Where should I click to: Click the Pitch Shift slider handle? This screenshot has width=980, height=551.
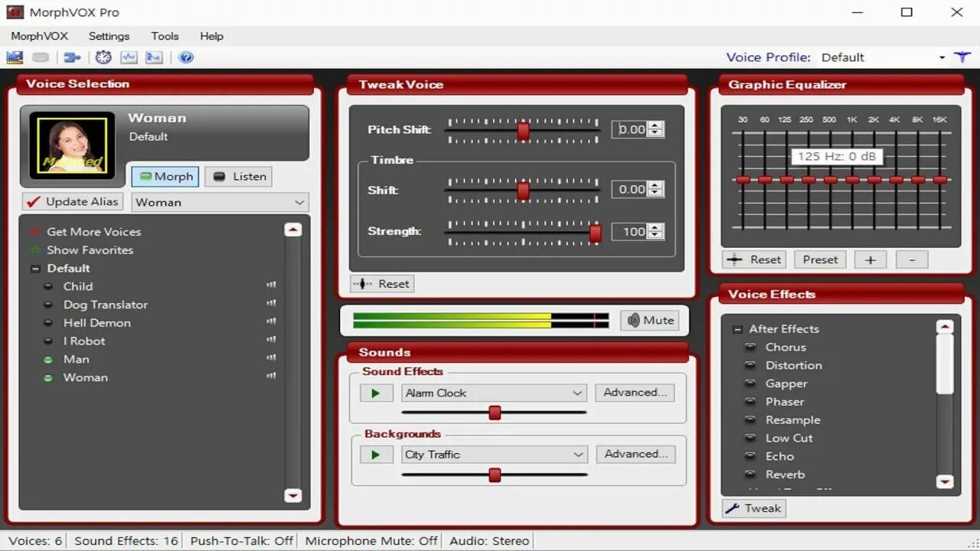[523, 131]
